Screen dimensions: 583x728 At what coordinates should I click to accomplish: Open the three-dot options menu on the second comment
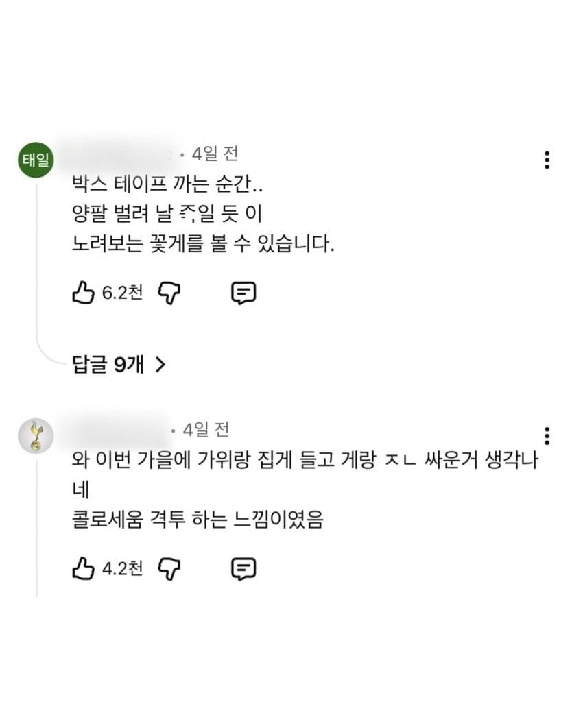click(547, 435)
